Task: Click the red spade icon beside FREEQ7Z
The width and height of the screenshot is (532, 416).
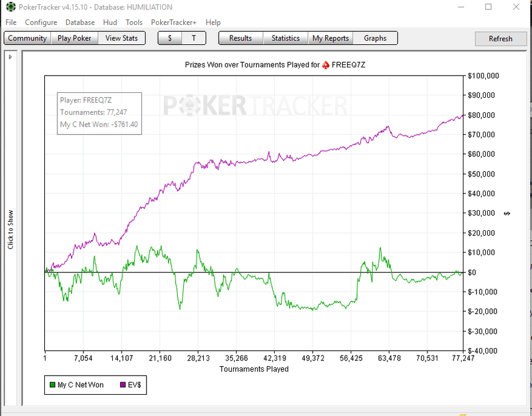Action: [326, 65]
